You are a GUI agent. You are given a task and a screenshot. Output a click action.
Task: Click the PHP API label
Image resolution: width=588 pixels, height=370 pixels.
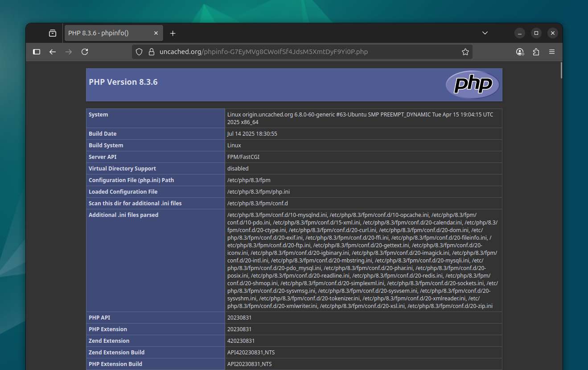pos(99,318)
